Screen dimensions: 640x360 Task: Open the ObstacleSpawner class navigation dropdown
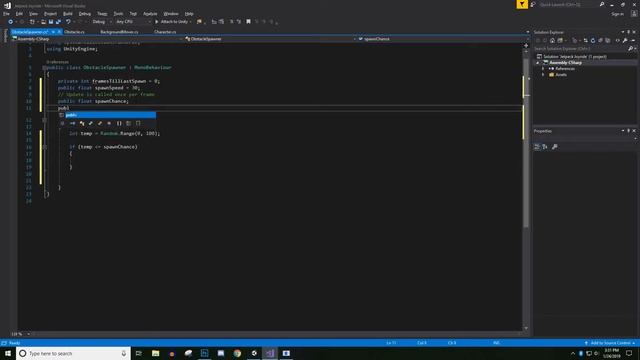click(270, 39)
